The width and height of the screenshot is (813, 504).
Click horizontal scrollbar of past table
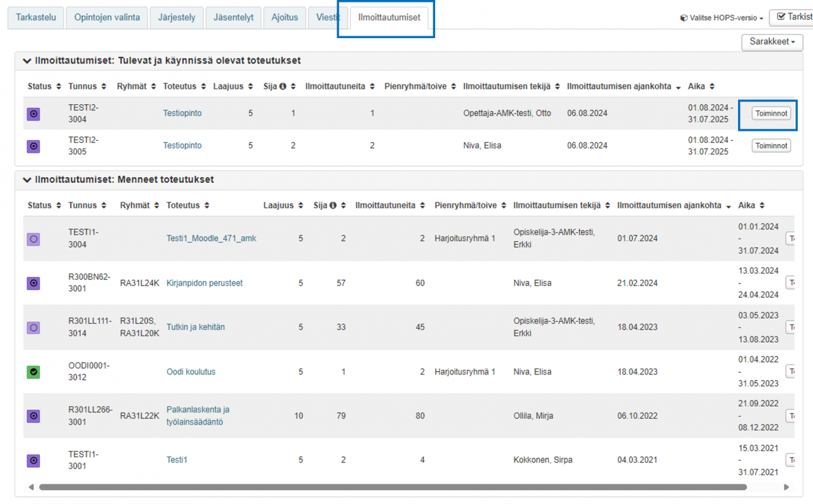393,487
